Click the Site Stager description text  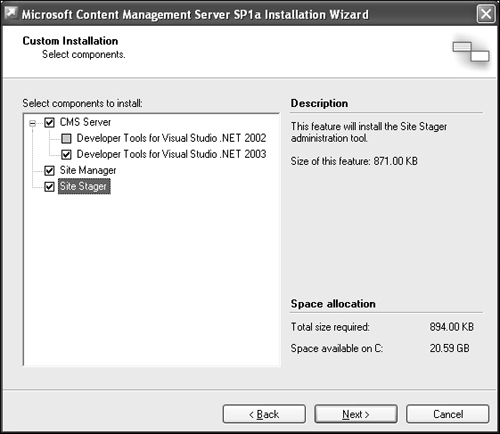point(369,132)
